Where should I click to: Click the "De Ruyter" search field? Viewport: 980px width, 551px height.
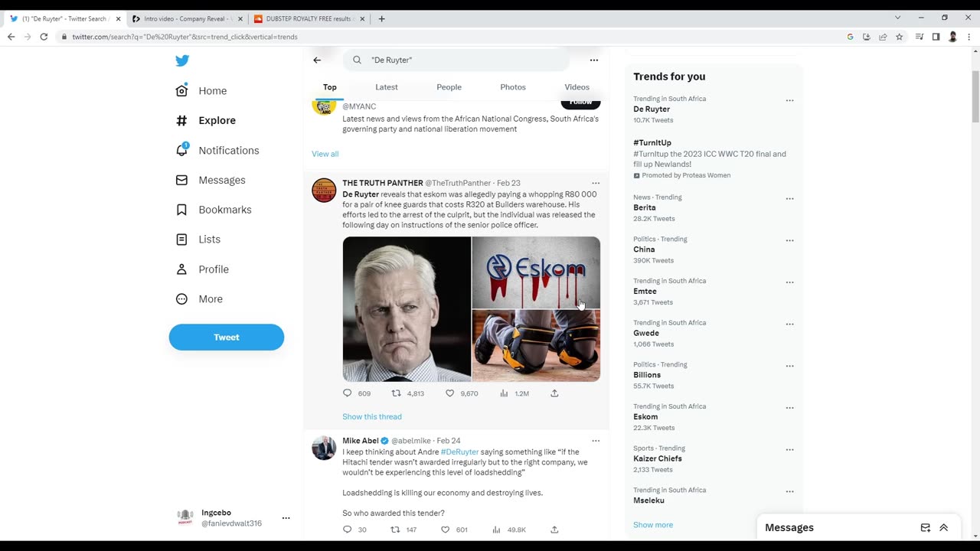(x=456, y=60)
